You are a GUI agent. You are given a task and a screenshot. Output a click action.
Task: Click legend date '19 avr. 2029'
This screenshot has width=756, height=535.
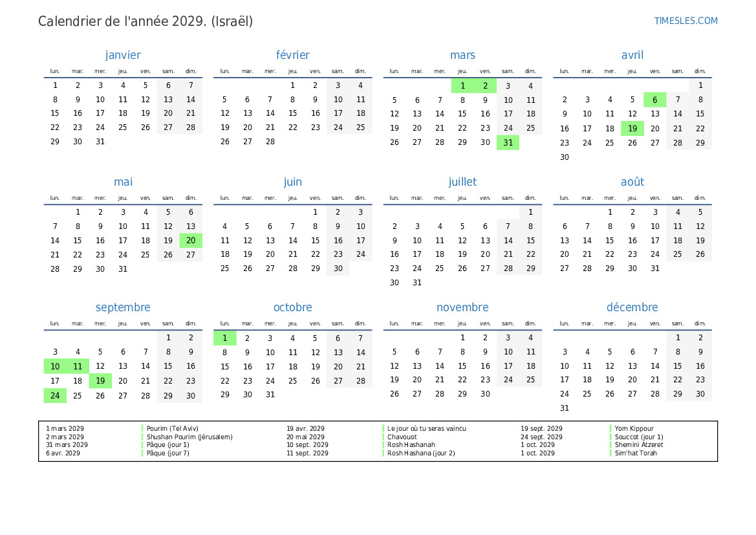(x=305, y=428)
